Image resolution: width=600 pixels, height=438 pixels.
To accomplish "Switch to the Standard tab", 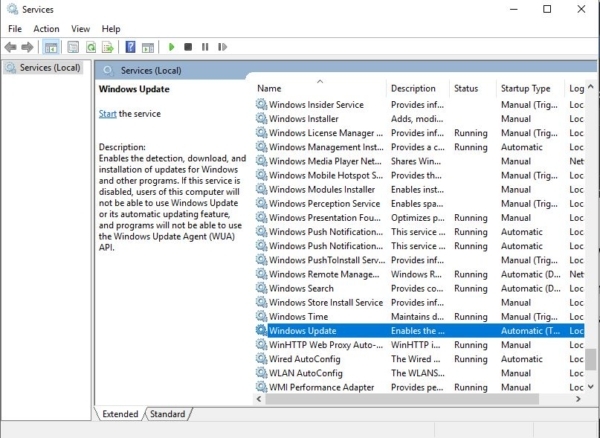I will pos(168,414).
